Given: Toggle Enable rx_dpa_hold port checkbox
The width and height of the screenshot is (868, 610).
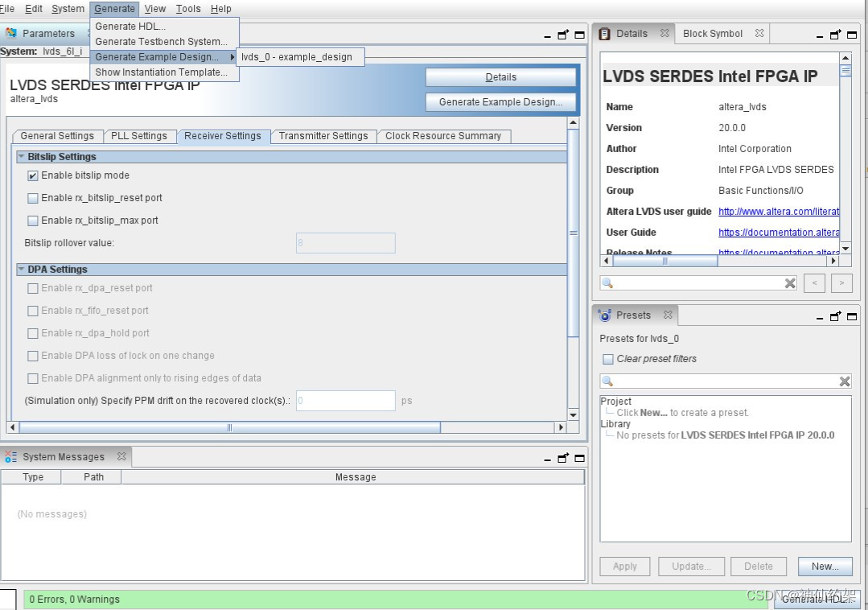Looking at the screenshot, I should (33, 333).
